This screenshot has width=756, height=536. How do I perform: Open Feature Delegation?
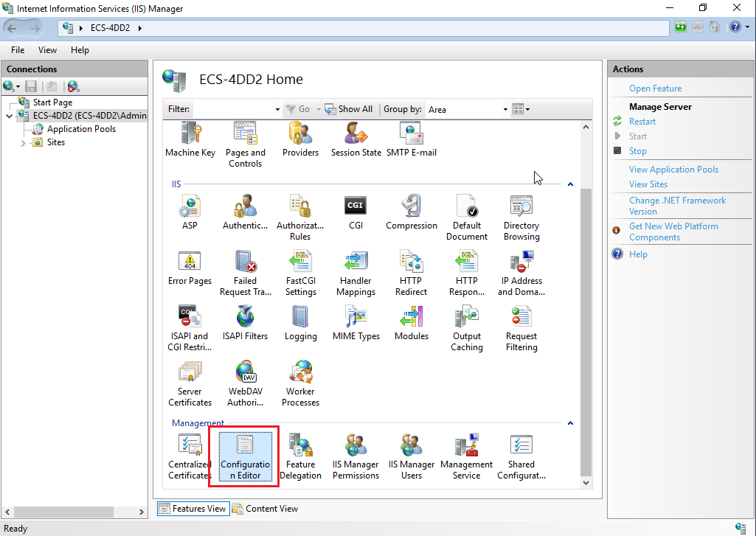[x=300, y=456]
